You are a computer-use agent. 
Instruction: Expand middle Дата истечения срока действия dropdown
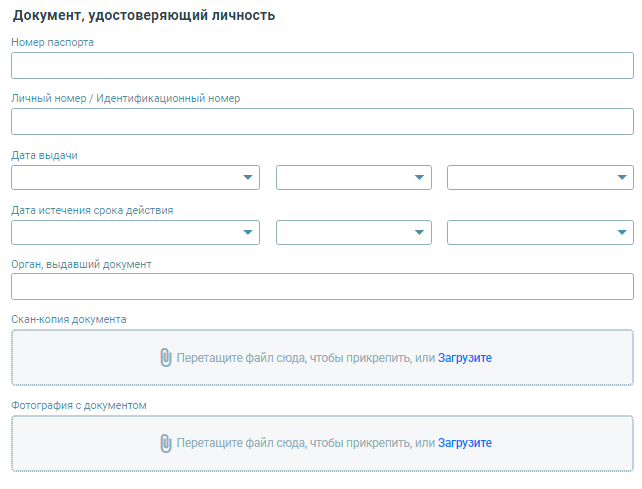click(x=354, y=232)
